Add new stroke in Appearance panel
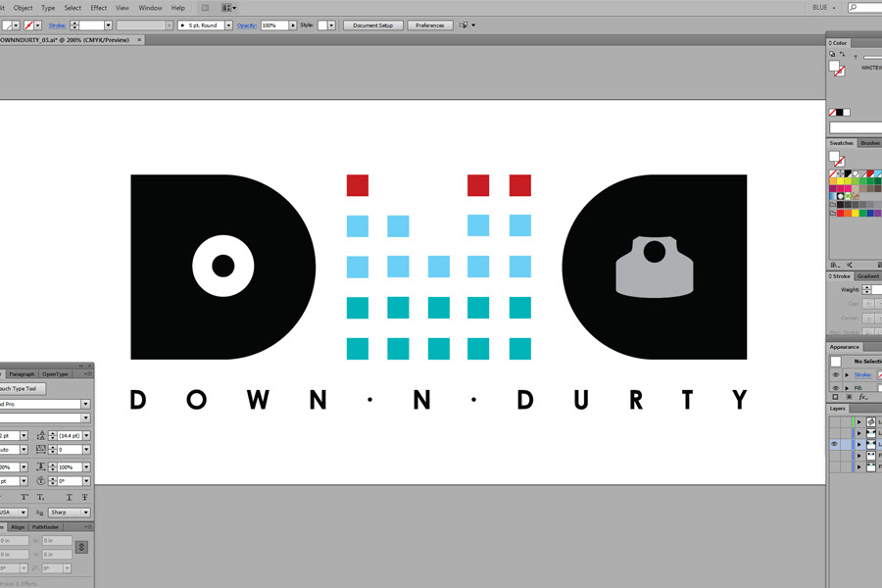The image size is (882, 588). coord(835,397)
